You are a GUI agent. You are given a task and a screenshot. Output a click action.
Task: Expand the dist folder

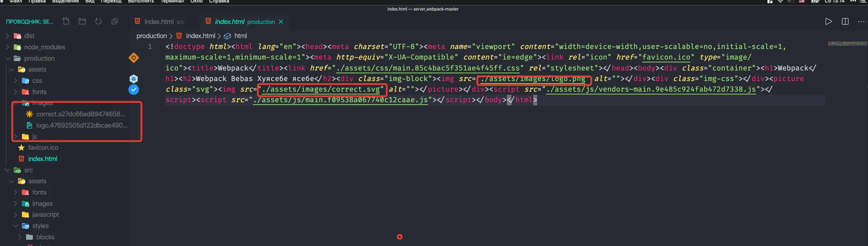(x=7, y=36)
